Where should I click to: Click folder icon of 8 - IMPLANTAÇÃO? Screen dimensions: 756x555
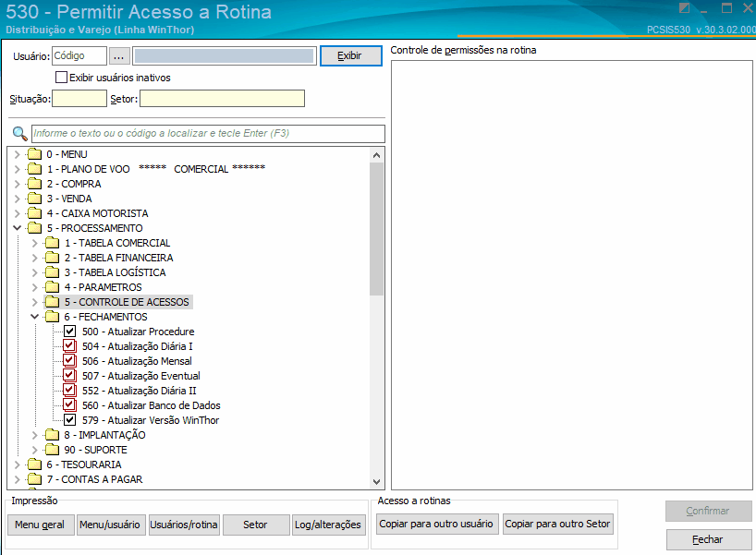coord(52,435)
